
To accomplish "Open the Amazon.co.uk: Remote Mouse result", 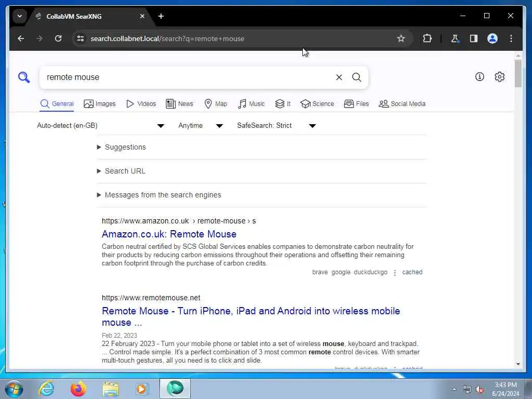I will click(x=169, y=234).
